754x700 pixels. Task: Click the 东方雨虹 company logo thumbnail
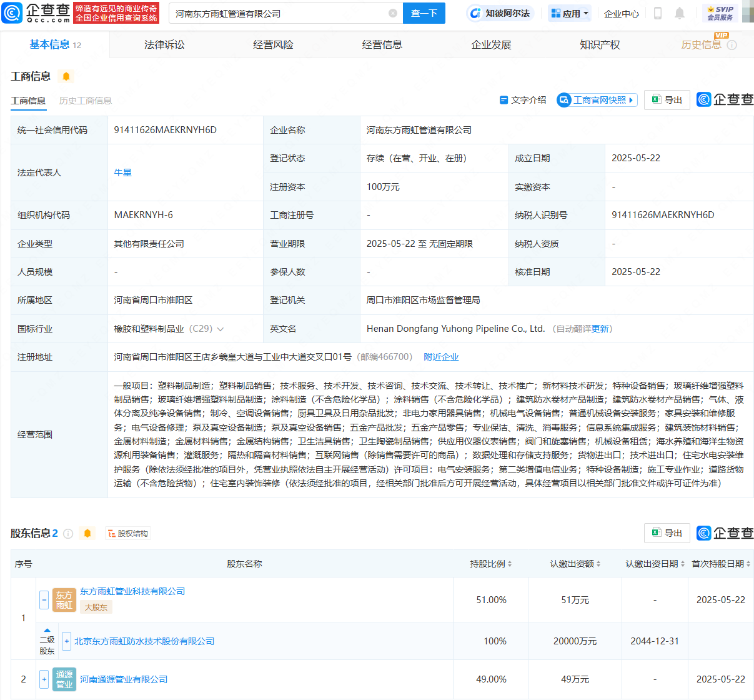64,600
